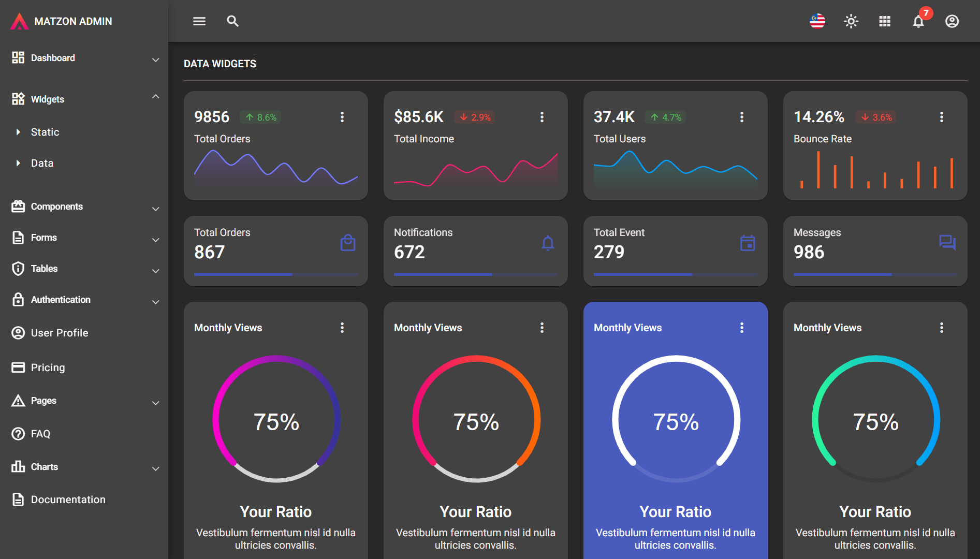
Task: Expand the Tables menu chevron
Action: click(x=155, y=271)
